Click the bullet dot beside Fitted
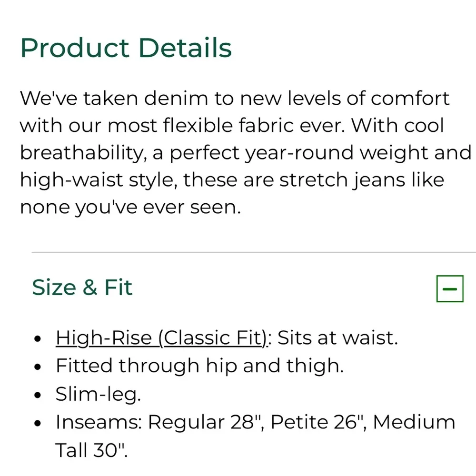This screenshot has width=476, height=476. click(x=38, y=367)
